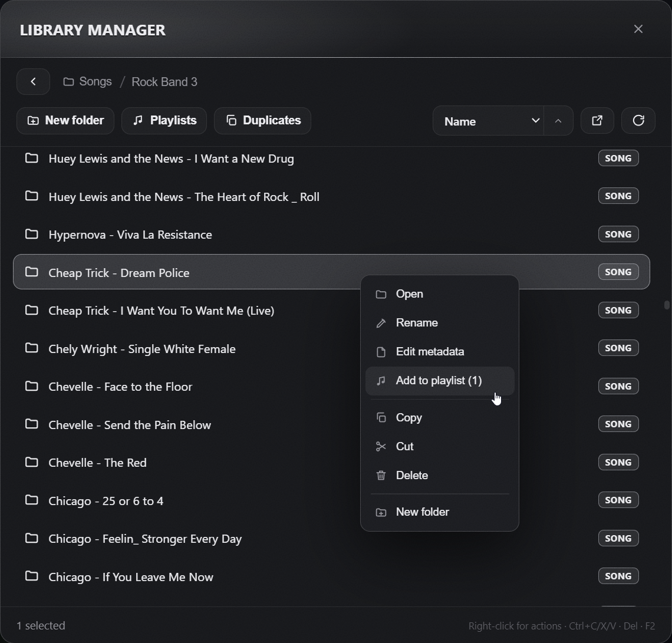Click the pencil icon beside Rename

pyautogui.click(x=381, y=323)
